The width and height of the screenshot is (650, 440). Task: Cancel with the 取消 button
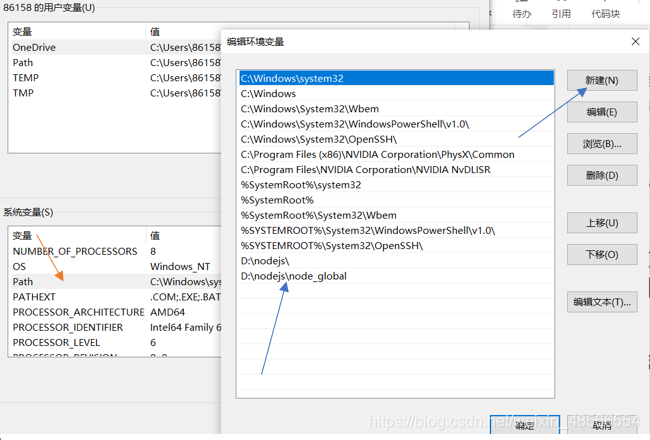[602, 425]
